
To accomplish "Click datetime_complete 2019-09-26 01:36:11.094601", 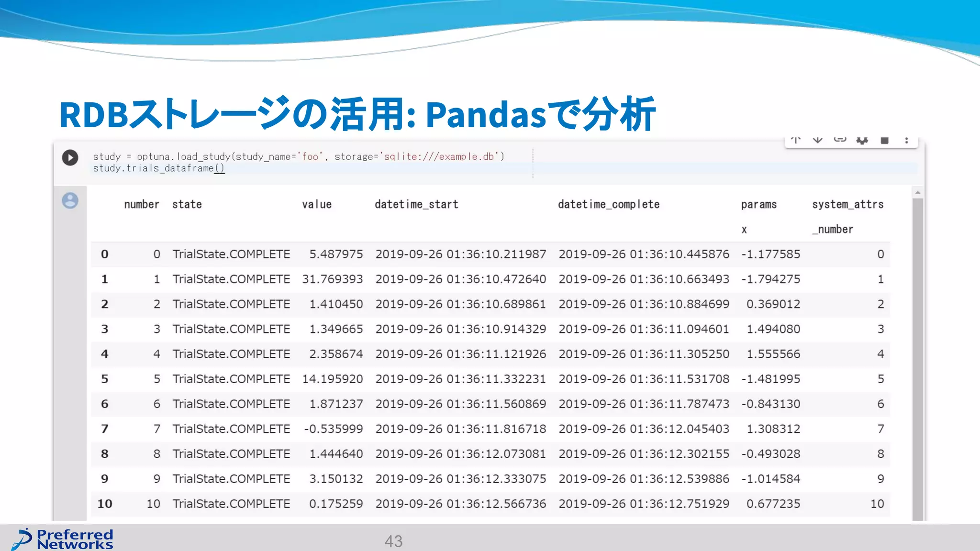I will [x=644, y=329].
